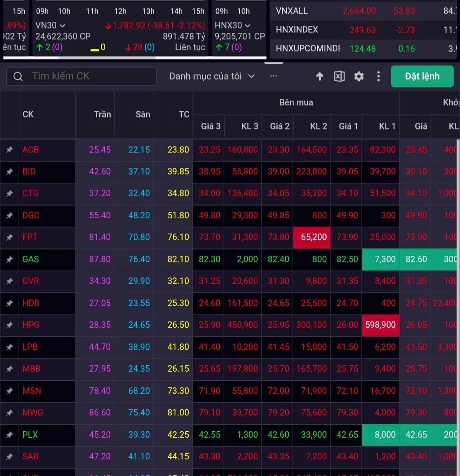Open the GAS stock symbol
This screenshot has height=476, width=460.
pyautogui.click(x=31, y=259)
